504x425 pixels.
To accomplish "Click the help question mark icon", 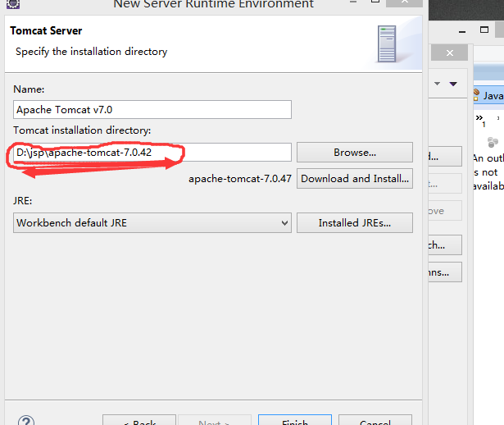I will [26, 420].
